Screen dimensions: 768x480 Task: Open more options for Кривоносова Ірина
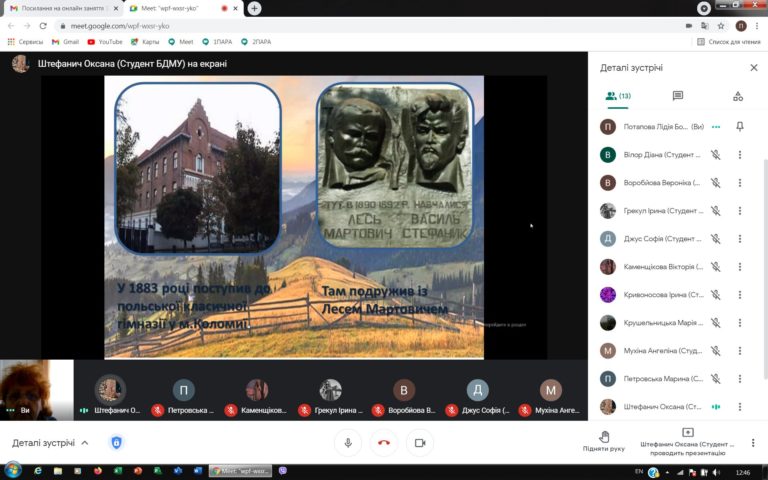[740, 294]
